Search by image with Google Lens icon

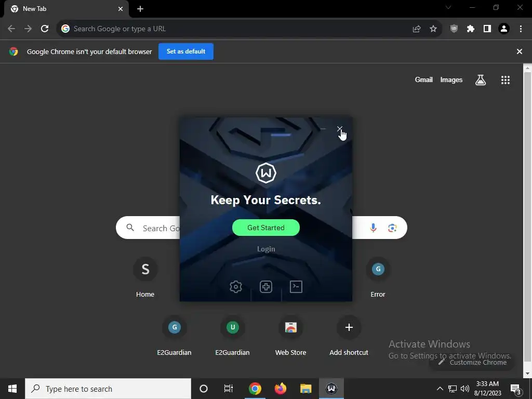pyautogui.click(x=392, y=228)
